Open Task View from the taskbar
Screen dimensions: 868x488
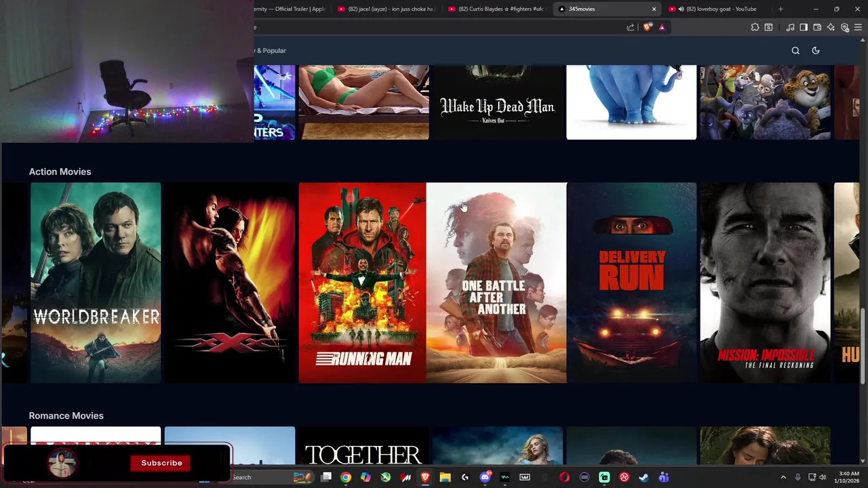[x=326, y=477]
